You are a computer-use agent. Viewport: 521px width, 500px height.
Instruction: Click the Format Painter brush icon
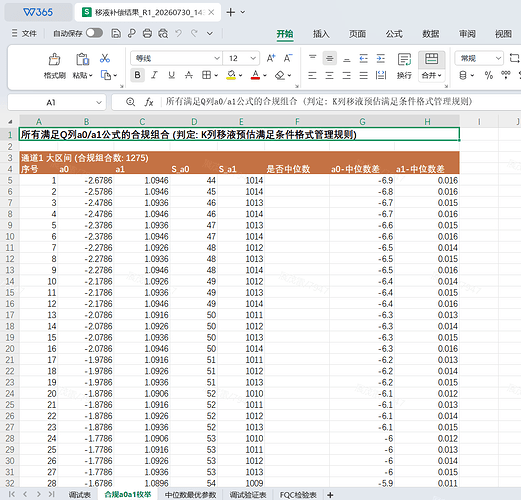click(x=54, y=59)
